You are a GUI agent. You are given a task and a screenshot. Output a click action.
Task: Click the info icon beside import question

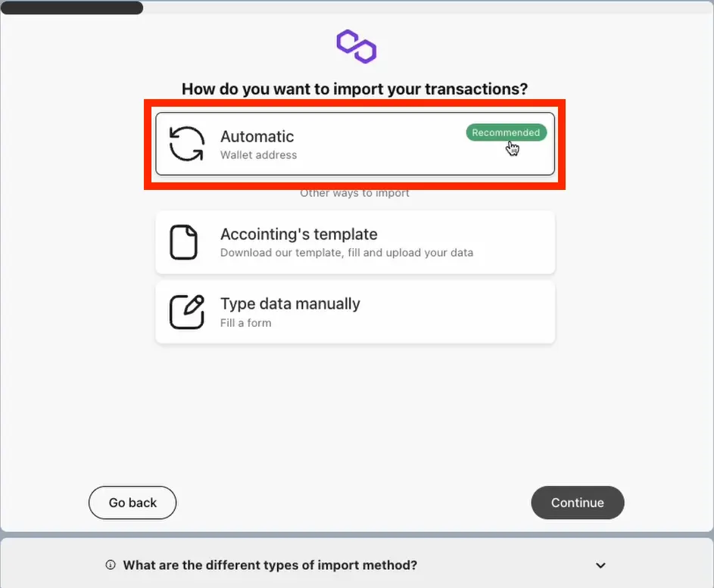[111, 565]
